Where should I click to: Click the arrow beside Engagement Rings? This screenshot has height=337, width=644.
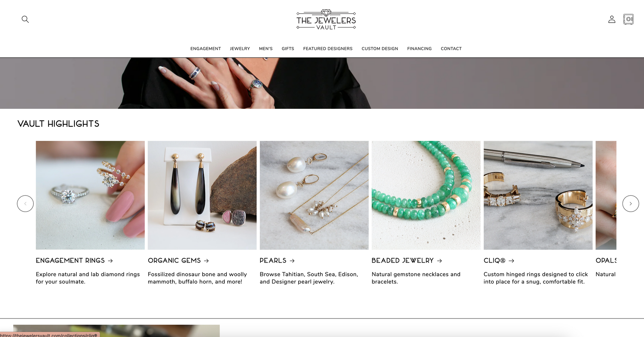point(111,261)
